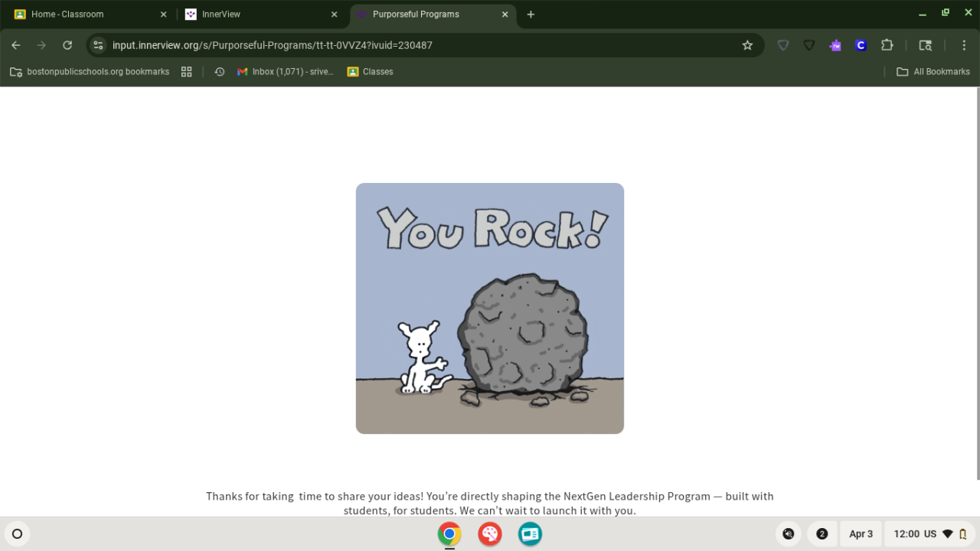This screenshot has height=551, width=980.
Task: Open the Extensions puzzle menu
Action: [887, 45]
